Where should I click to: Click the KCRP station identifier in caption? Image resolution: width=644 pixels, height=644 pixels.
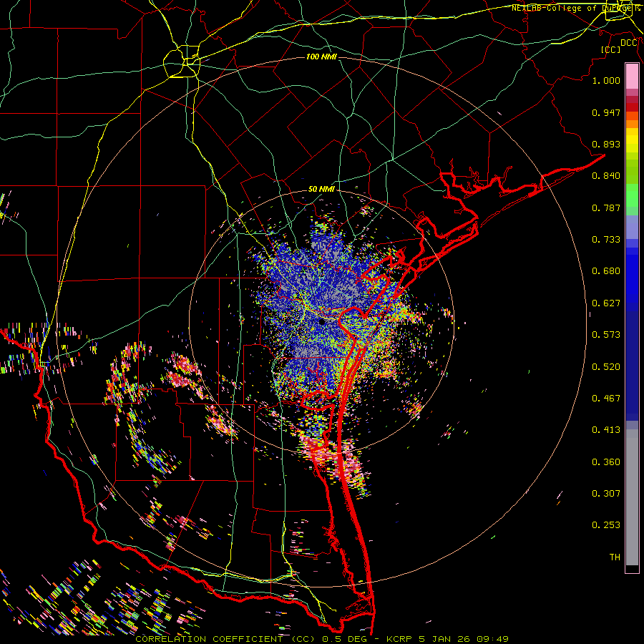click(x=401, y=639)
